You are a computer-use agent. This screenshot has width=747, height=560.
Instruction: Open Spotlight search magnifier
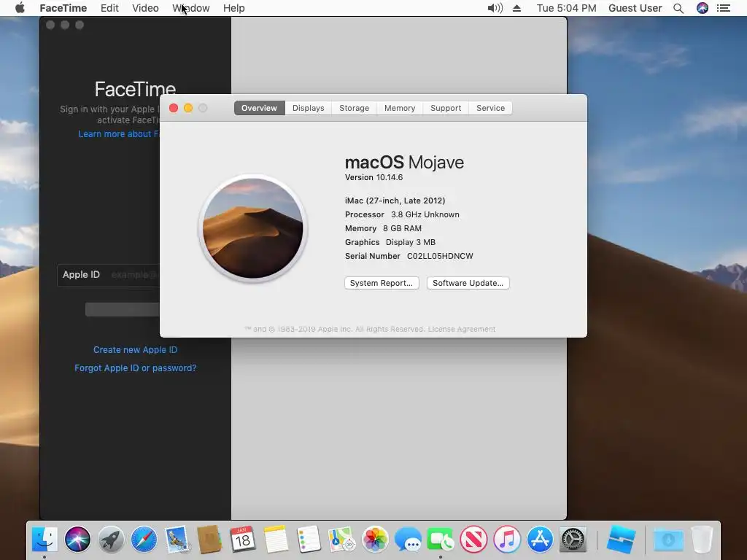678,8
